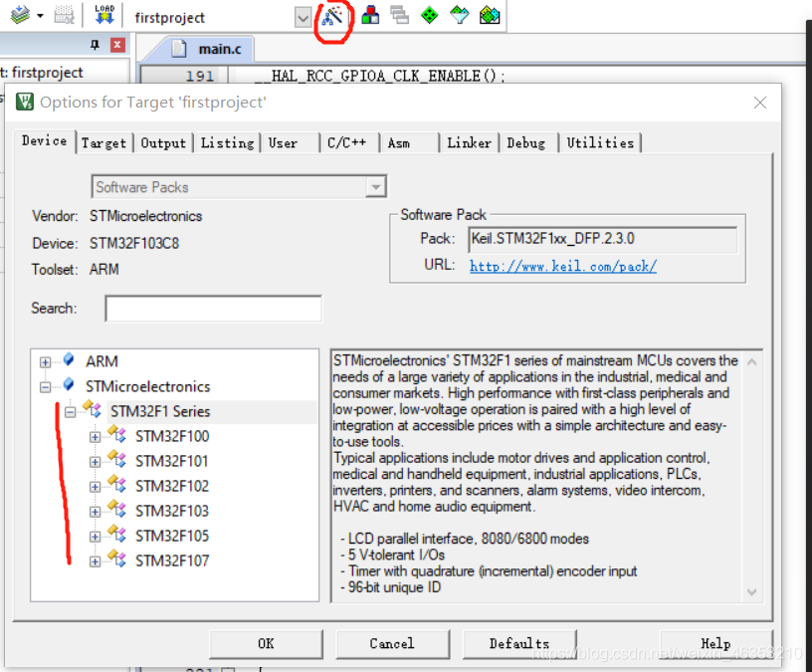Confirm options with OK button
Screen dimensions: 812x672
pos(266,643)
